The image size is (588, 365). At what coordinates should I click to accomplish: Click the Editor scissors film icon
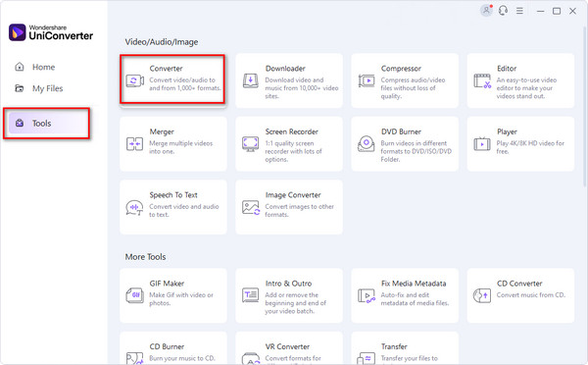tap(482, 80)
